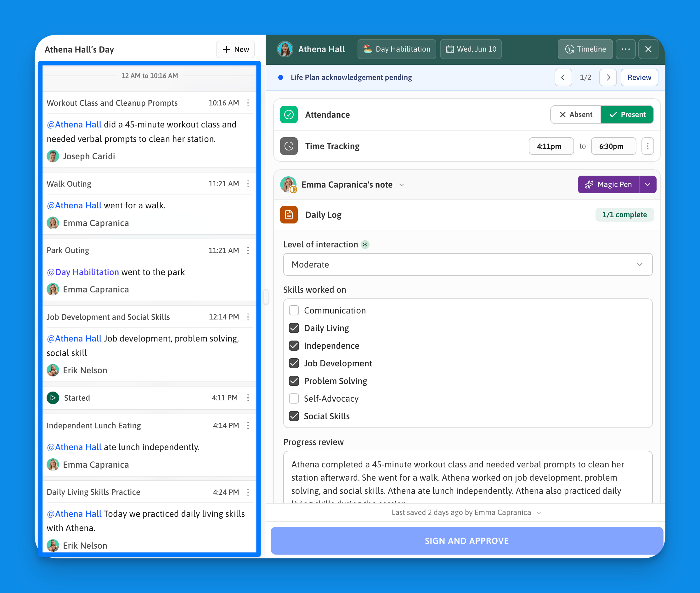The height and width of the screenshot is (593, 700).
Task: Click Athena Hall's avatar in header
Action: pos(285,49)
